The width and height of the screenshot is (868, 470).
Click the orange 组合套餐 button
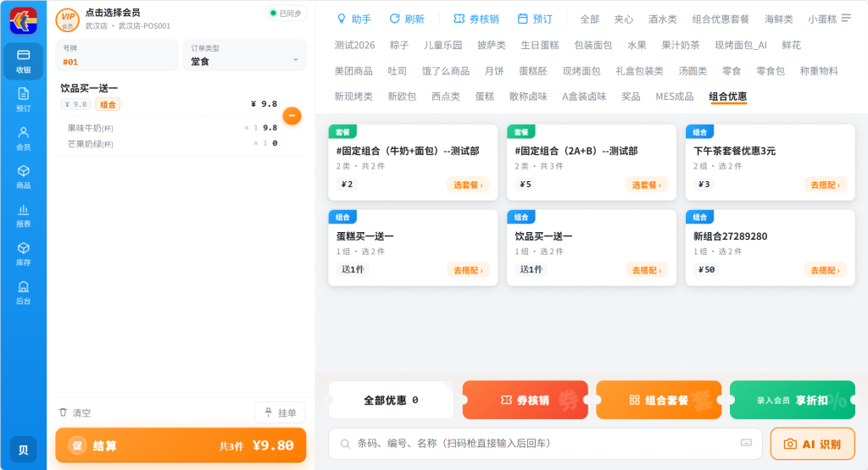(659, 400)
